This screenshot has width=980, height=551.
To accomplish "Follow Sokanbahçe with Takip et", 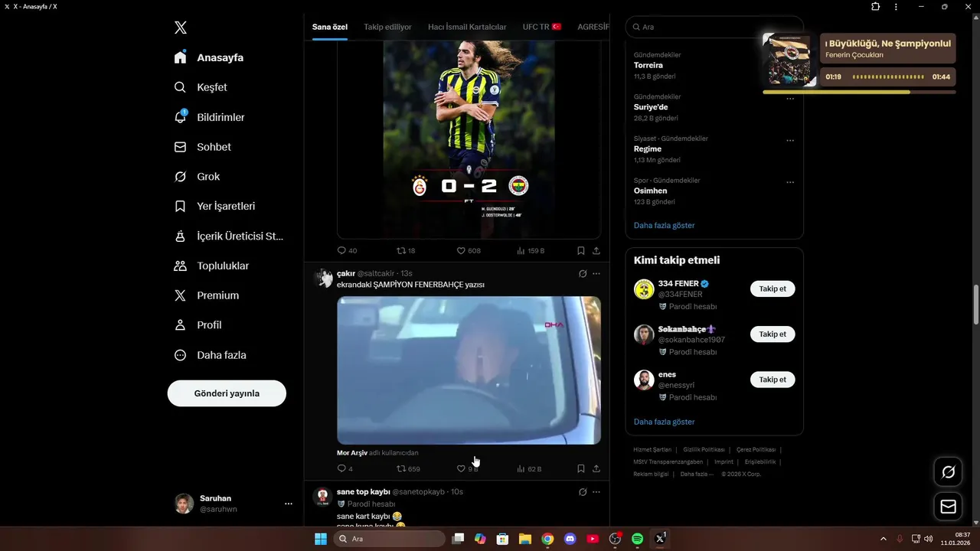I will pyautogui.click(x=773, y=334).
